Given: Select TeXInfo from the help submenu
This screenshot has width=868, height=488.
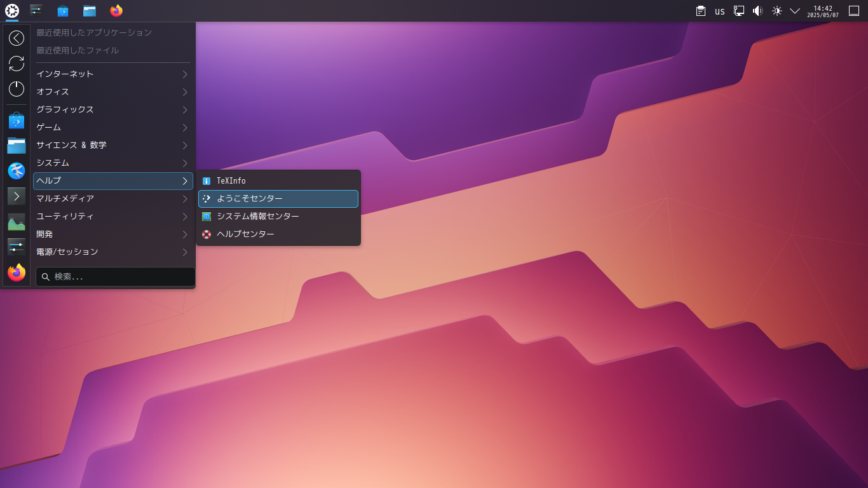Looking at the screenshot, I should click(278, 180).
